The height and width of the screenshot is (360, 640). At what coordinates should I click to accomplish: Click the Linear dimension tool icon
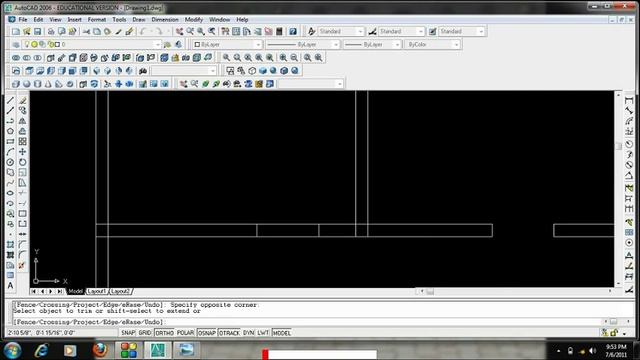coord(629,100)
